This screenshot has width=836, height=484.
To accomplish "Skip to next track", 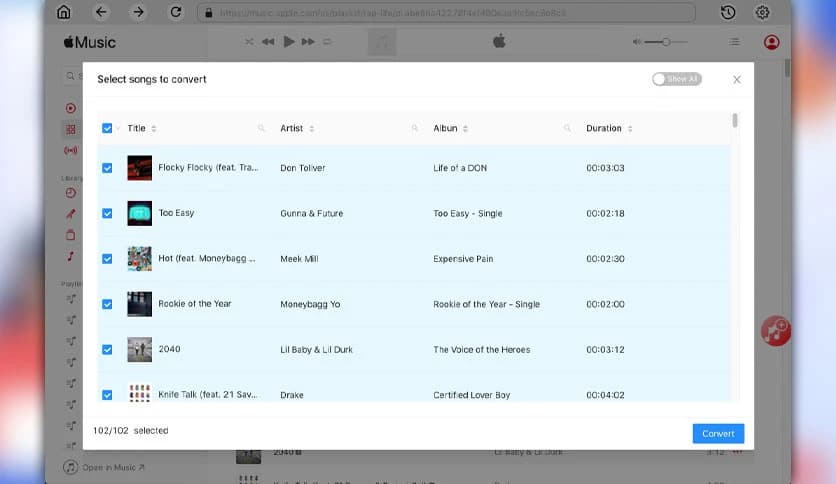I will [308, 42].
